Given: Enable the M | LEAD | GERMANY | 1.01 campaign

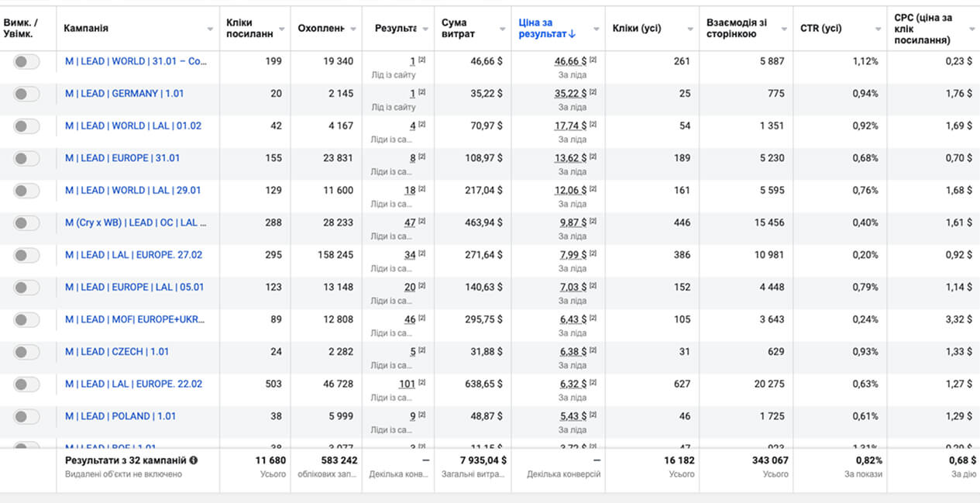Looking at the screenshot, I should click(x=26, y=94).
